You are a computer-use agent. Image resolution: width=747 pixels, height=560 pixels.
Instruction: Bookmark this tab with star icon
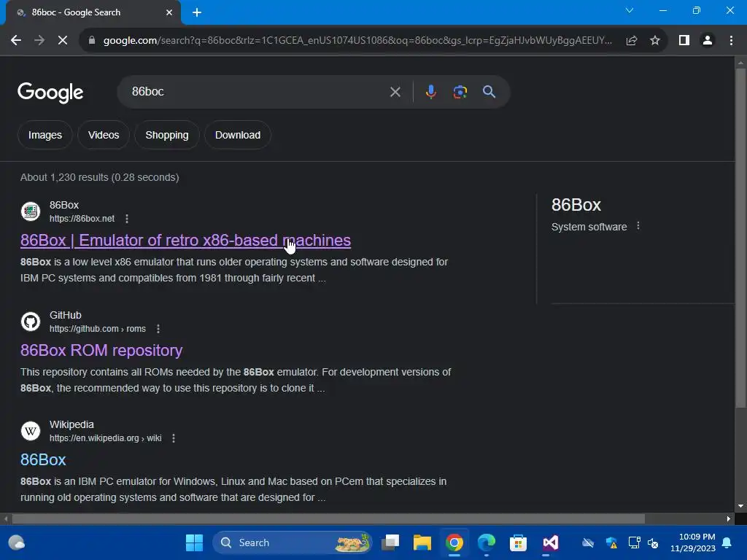[655, 41]
